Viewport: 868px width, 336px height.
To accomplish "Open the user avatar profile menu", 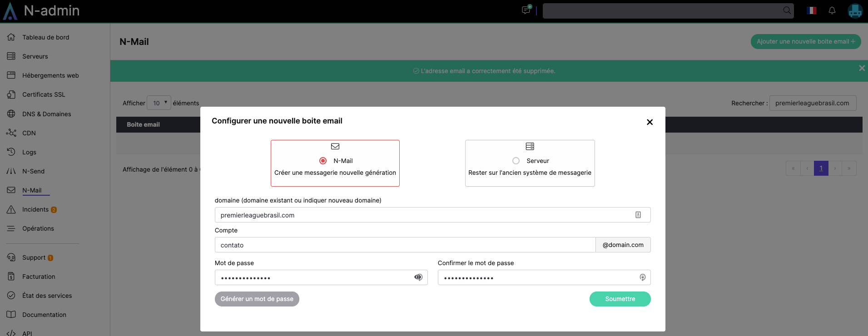I will tap(855, 10).
